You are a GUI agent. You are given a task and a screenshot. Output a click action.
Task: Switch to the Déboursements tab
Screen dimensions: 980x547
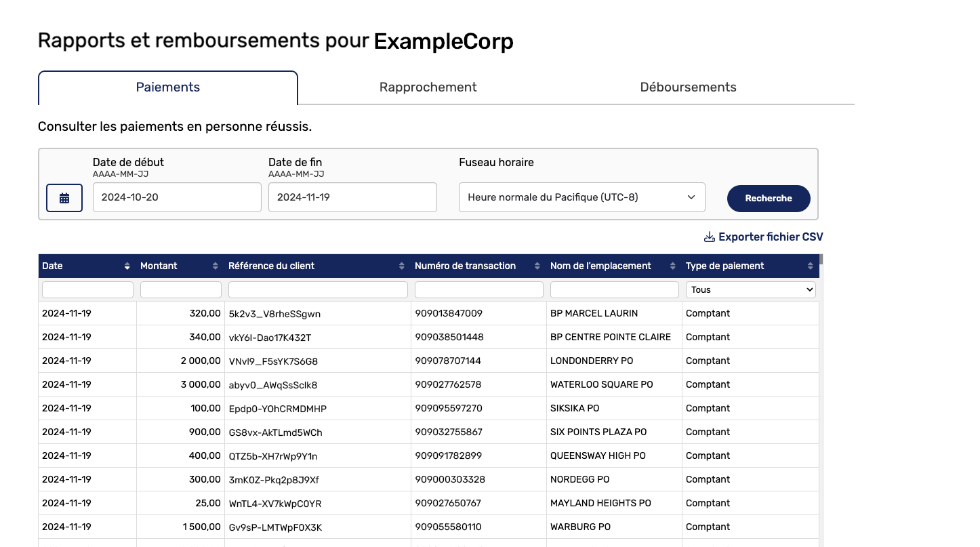[x=688, y=87]
